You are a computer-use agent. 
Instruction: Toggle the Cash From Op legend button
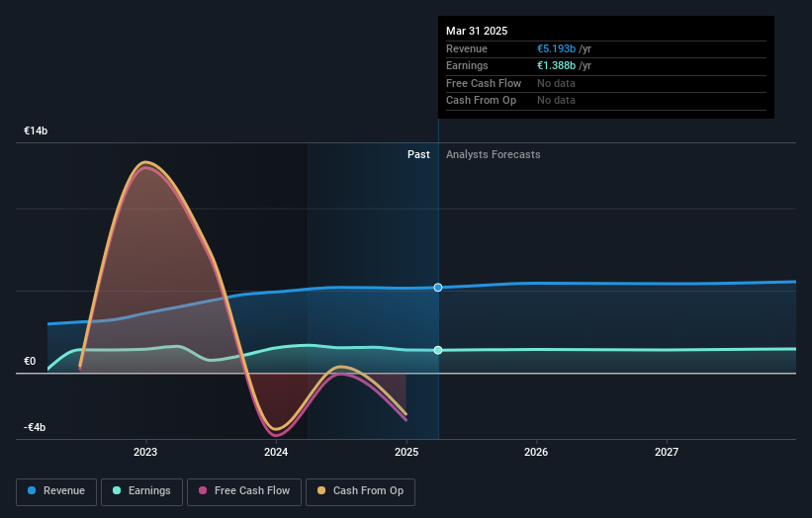point(360,491)
